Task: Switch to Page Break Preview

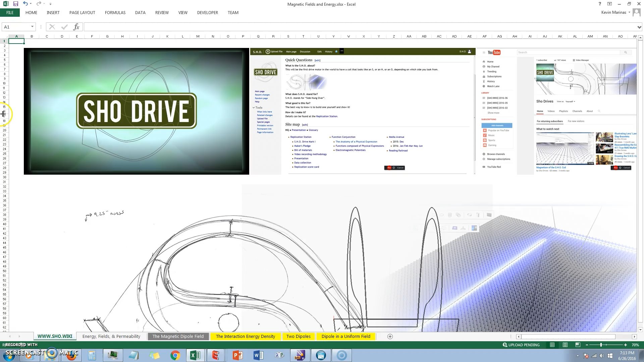Action: pos(578,345)
